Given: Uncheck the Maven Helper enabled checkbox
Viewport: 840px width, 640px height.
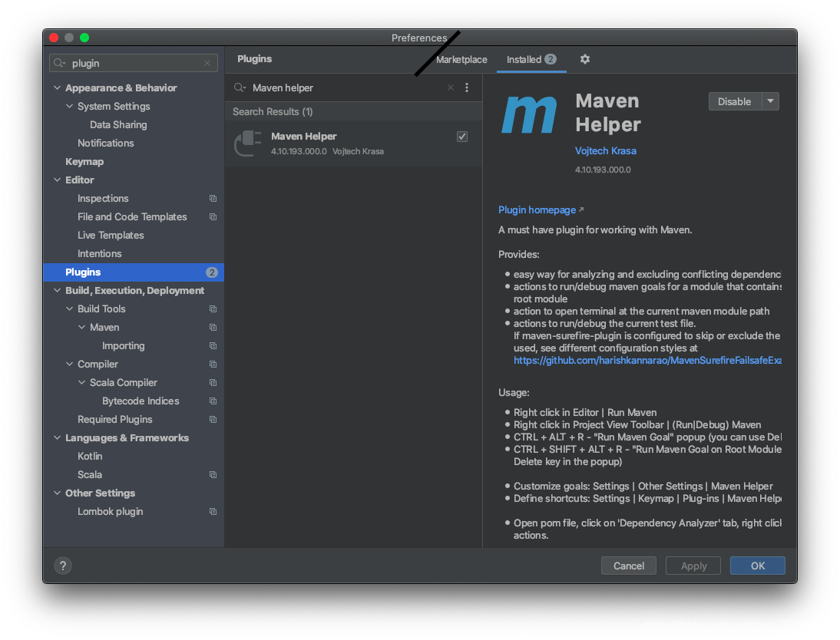Looking at the screenshot, I should pyautogui.click(x=461, y=137).
